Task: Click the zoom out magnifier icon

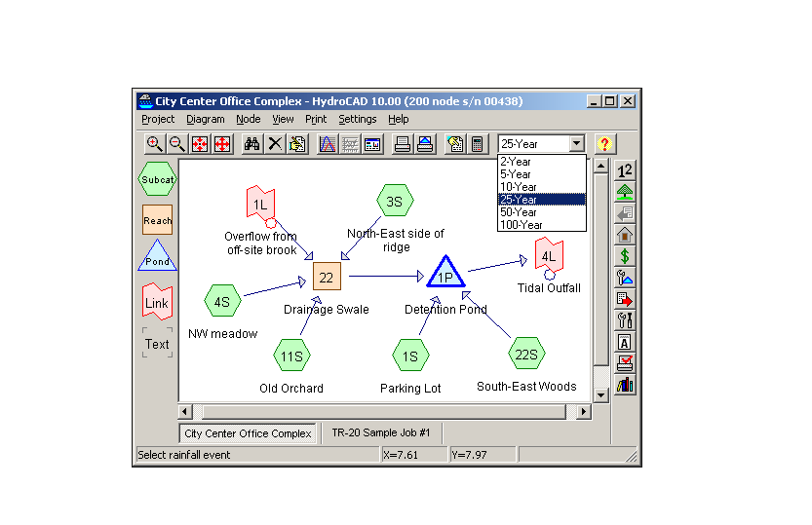Action: tap(177, 144)
